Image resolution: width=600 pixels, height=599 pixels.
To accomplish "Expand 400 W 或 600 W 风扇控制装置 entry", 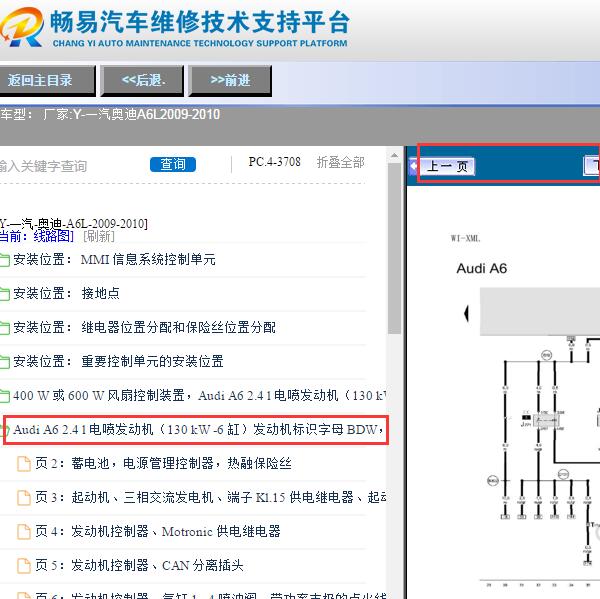I will click(199, 395).
